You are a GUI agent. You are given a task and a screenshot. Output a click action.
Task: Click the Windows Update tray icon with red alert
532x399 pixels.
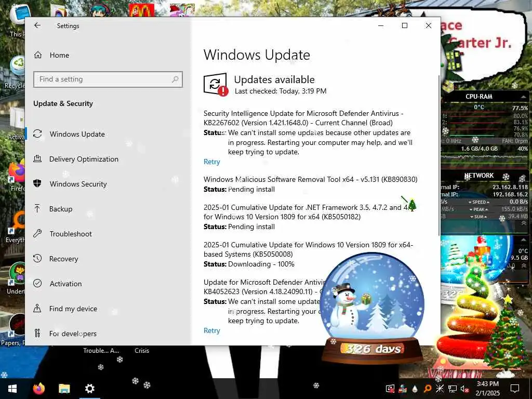pos(390,389)
